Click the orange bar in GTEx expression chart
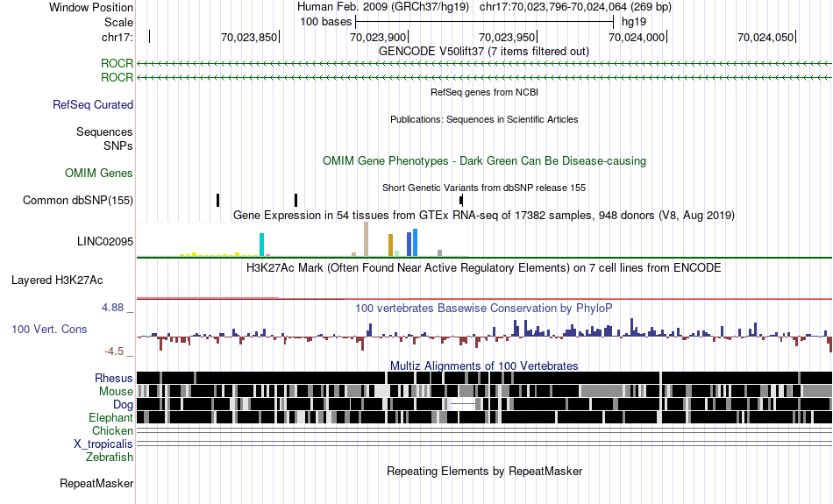 [x=390, y=245]
